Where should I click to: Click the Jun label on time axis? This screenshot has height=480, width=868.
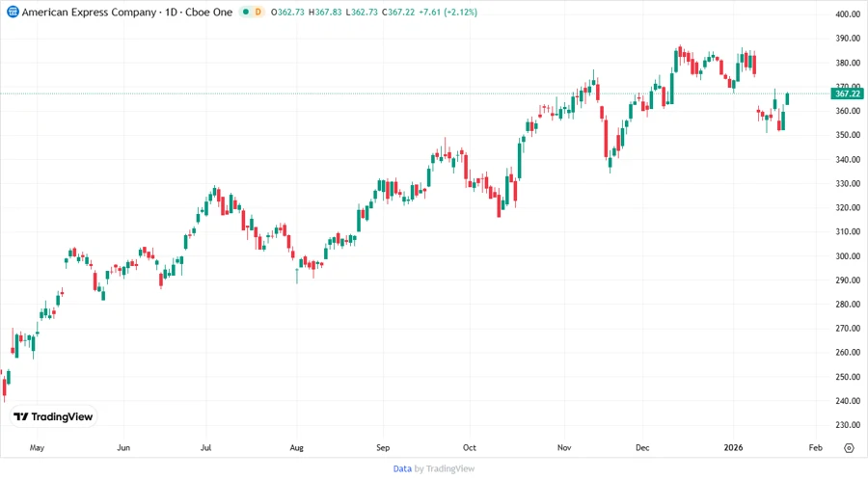point(123,447)
